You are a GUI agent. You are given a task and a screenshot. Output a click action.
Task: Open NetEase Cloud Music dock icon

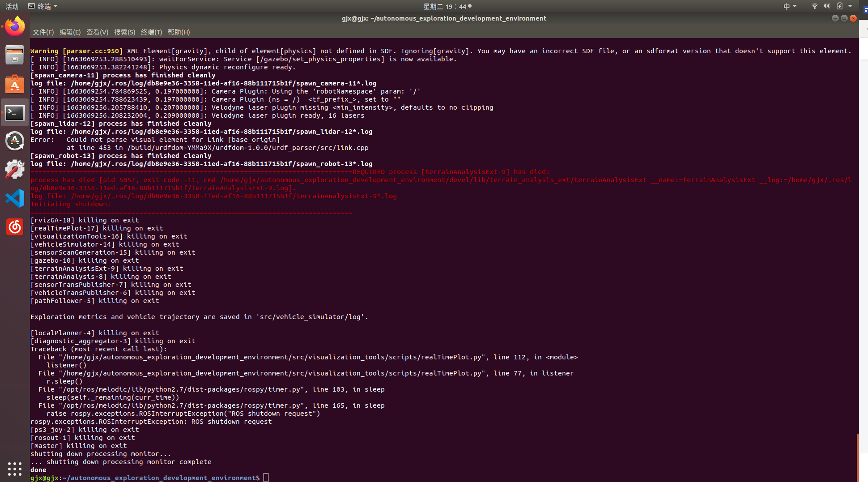click(x=15, y=227)
